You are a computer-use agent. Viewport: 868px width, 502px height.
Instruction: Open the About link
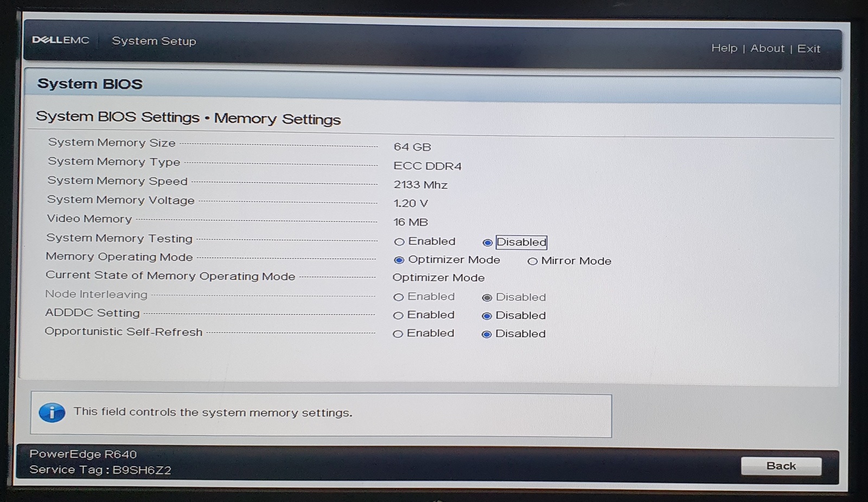point(767,48)
